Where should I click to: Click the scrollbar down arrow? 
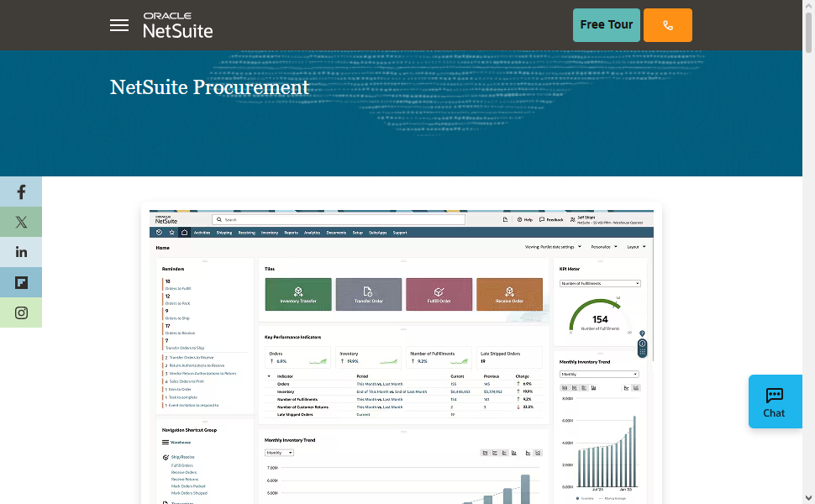tap(808, 498)
